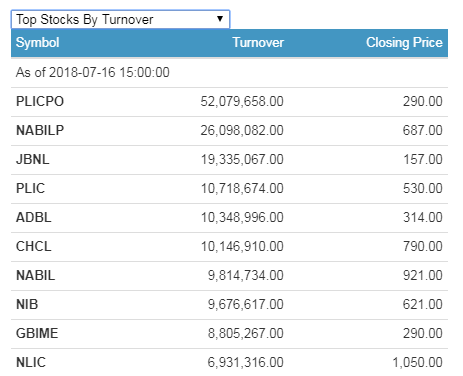
Task: Select the GBIME stock symbol
Action: click(x=37, y=333)
